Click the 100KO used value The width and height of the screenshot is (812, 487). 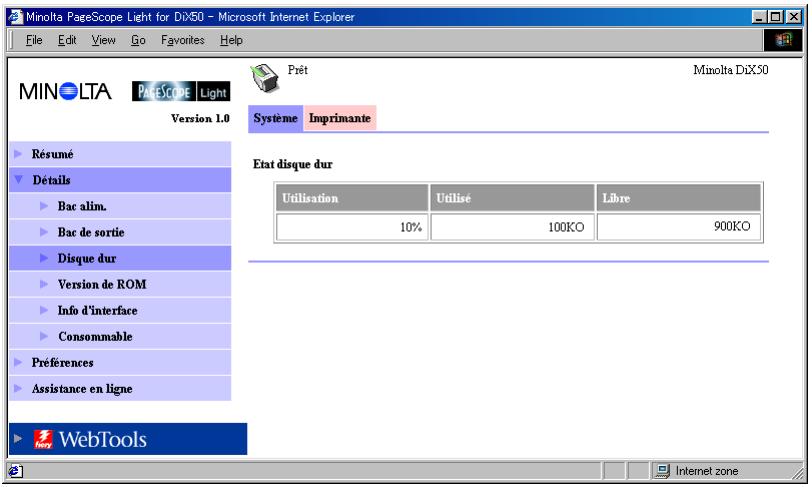tap(566, 227)
